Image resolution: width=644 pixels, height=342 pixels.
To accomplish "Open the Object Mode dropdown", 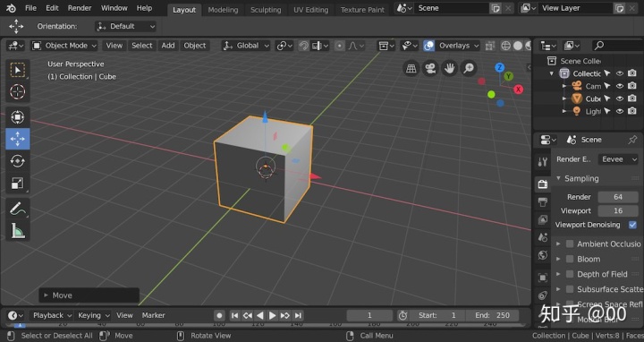I will (x=64, y=46).
